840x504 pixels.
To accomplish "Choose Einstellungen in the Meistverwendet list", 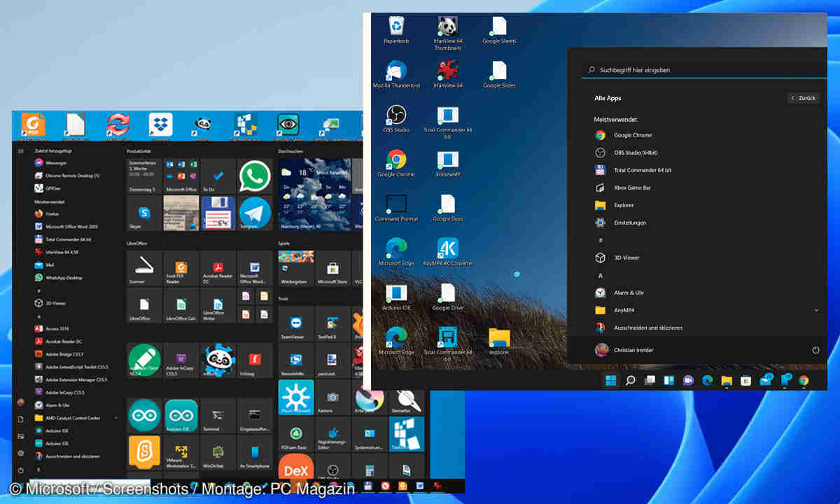I will tap(629, 223).
